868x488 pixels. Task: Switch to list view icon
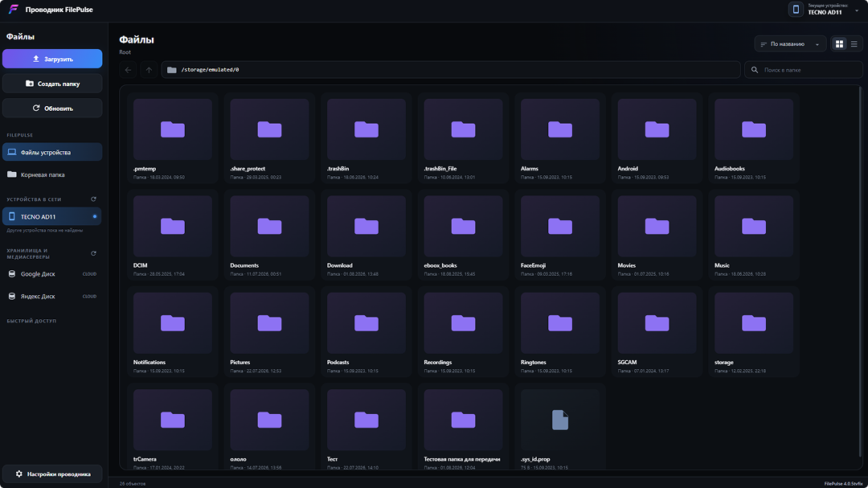pyautogui.click(x=854, y=43)
